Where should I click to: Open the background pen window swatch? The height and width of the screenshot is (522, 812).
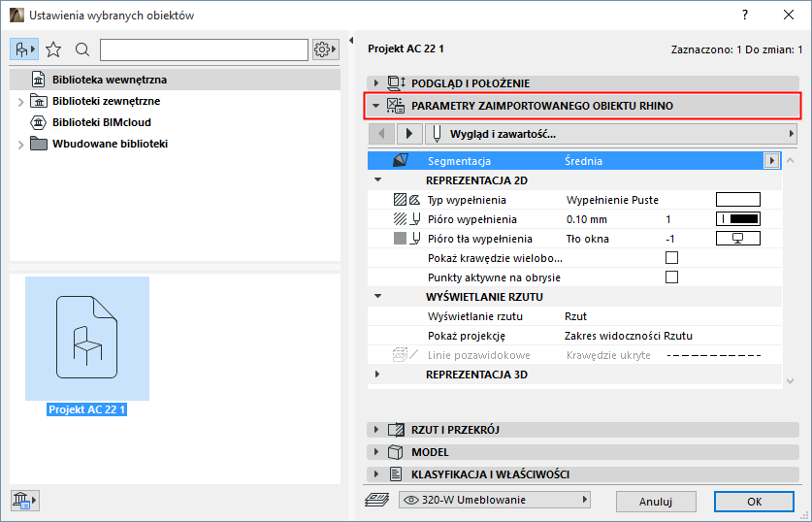[738, 239]
